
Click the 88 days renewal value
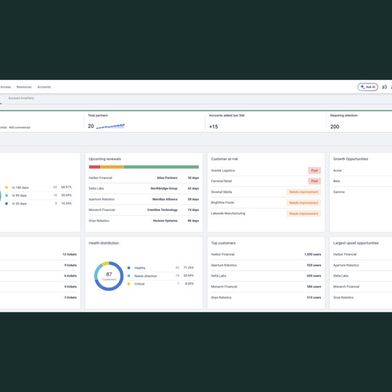pos(193,221)
